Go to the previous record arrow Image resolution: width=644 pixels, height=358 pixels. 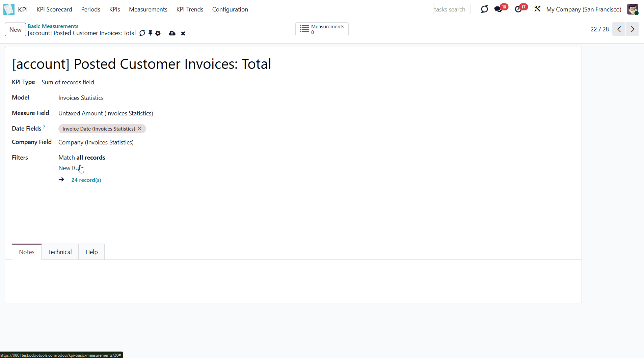coord(619,29)
